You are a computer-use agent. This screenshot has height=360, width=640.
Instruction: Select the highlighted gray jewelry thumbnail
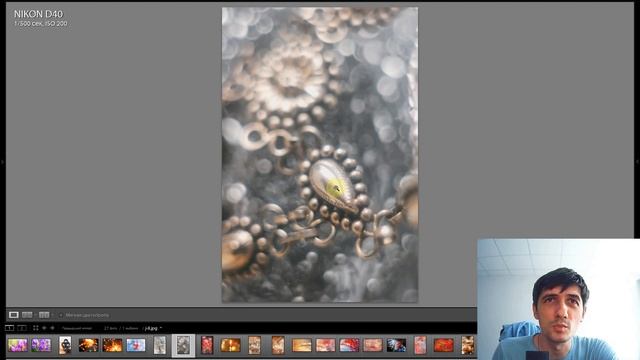point(183,345)
